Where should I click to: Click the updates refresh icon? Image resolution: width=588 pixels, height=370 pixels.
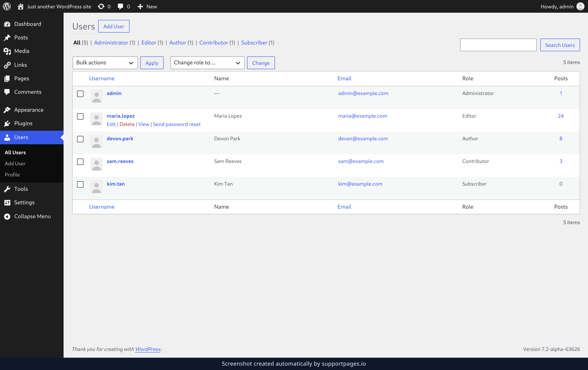click(101, 6)
